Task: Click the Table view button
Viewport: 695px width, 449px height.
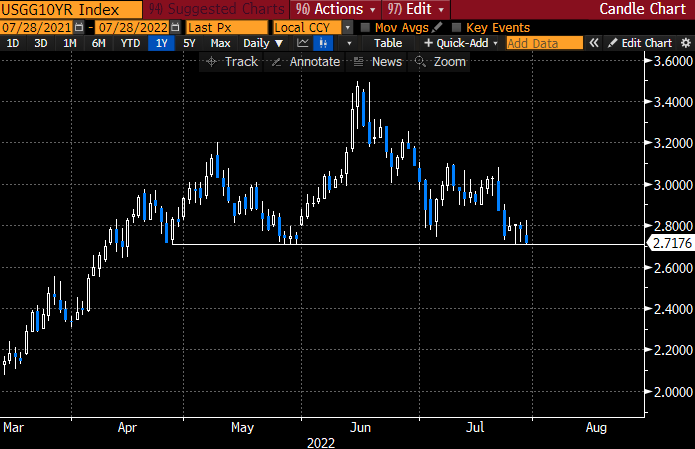Action: (388, 43)
